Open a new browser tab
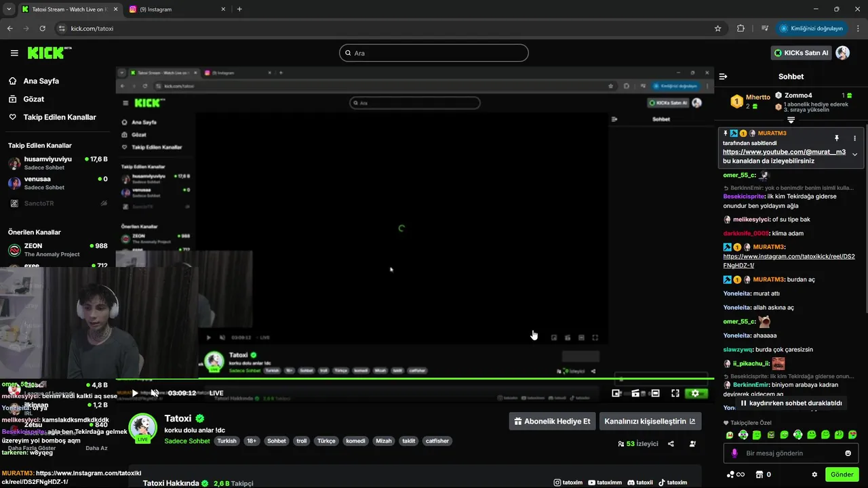The width and height of the screenshot is (868, 488). (239, 9)
